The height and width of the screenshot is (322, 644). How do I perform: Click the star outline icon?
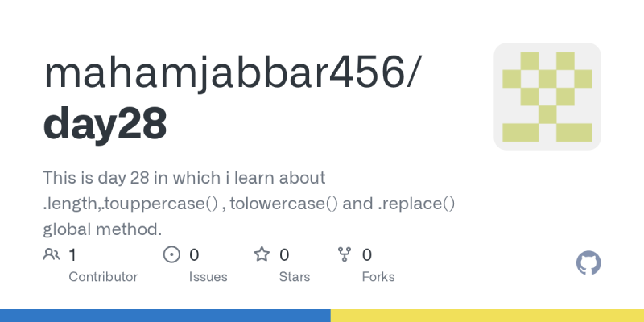point(262,254)
